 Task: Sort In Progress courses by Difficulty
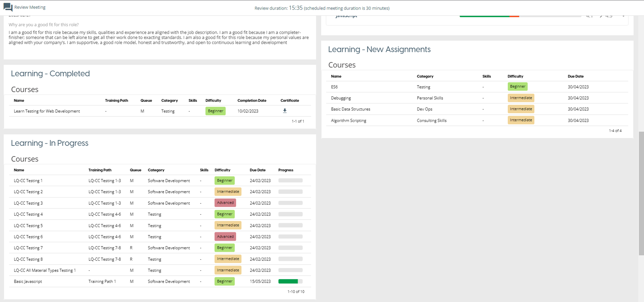pos(222,170)
